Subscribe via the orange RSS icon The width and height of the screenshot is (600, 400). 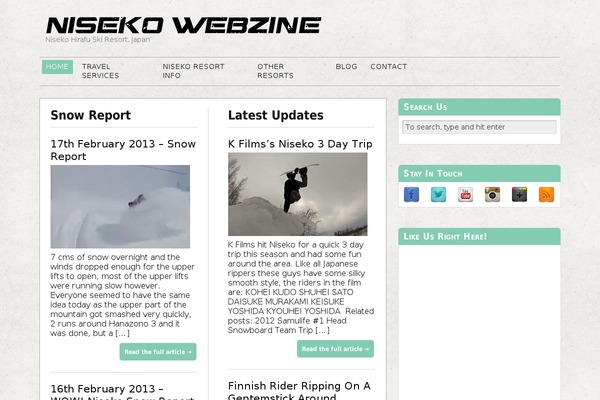coord(546,194)
